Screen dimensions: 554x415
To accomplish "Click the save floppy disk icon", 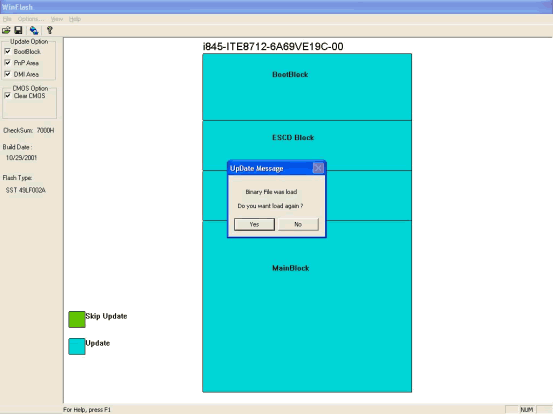I will tap(18, 30).
